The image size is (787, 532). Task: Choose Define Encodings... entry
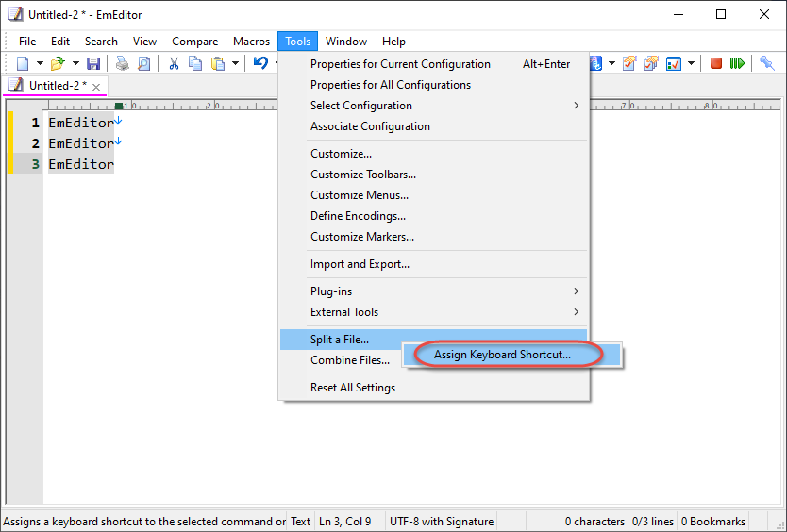(x=434, y=216)
